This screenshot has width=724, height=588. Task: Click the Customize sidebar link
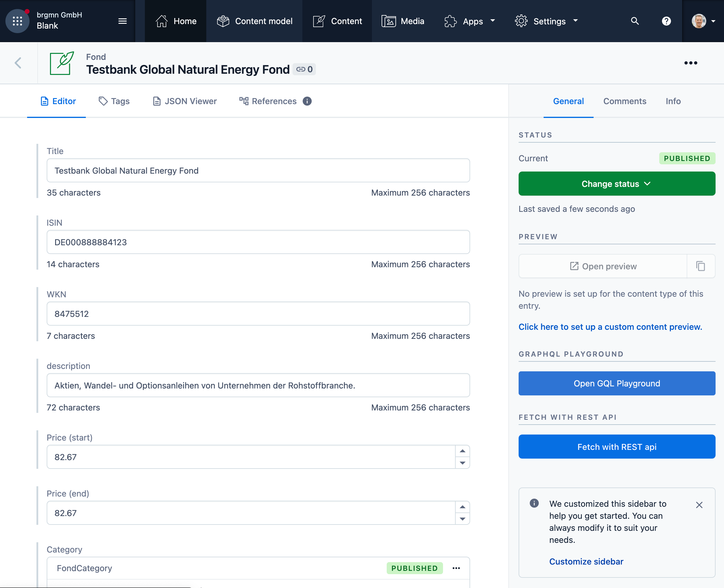pyautogui.click(x=586, y=561)
